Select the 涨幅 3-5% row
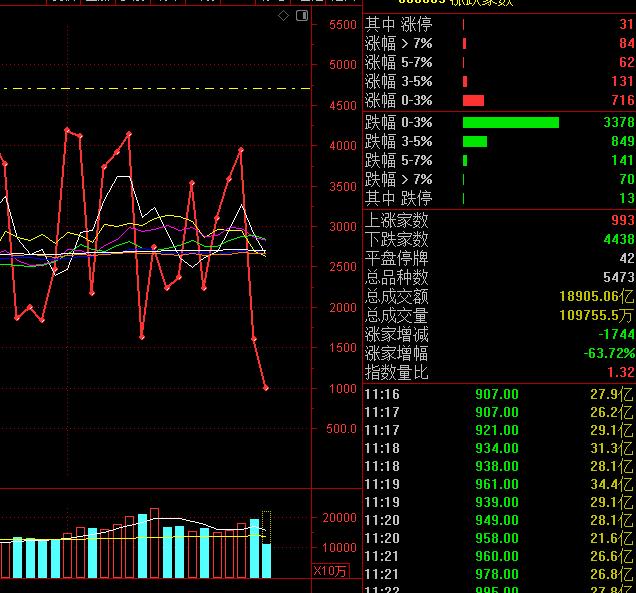 point(500,82)
